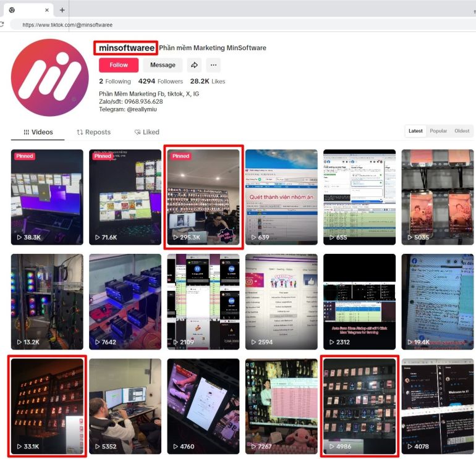
Task: Follow the minsoftwaree account
Action: click(x=119, y=65)
